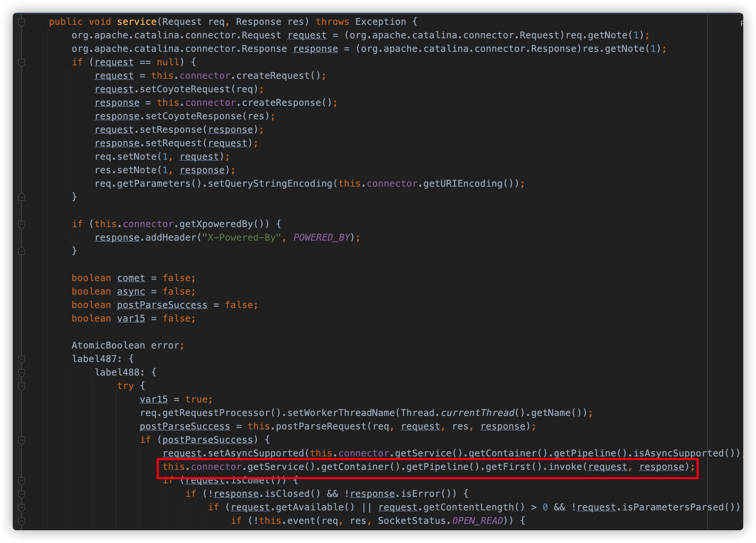Viewport: 756px width, 543px height.
Task: Click closing fold marker below addHeader line
Action: 22,251
